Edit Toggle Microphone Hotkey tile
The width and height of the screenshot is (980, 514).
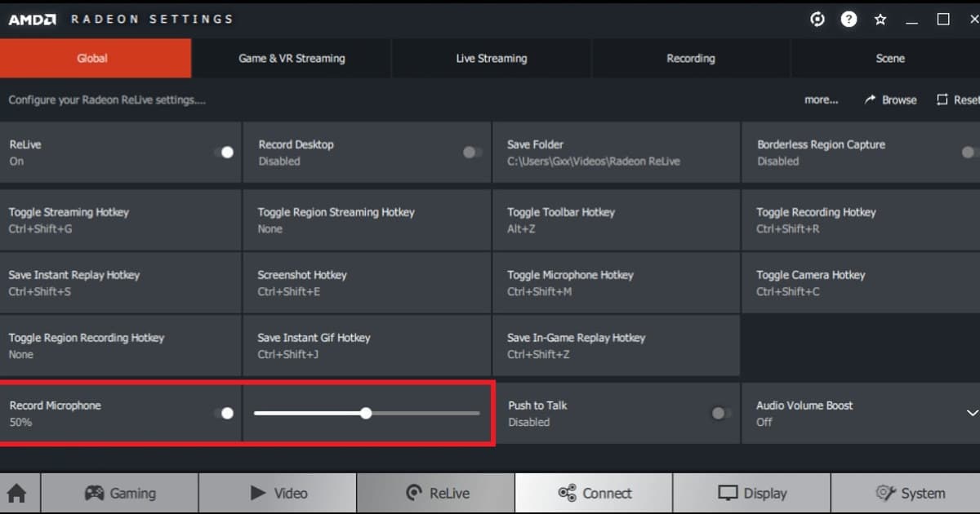[x=617, y=283]
